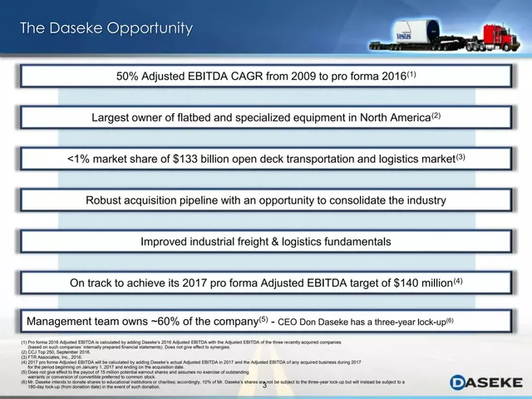Select 'Largest owner of flatbed and specialized equipment' box

(266, 117)
